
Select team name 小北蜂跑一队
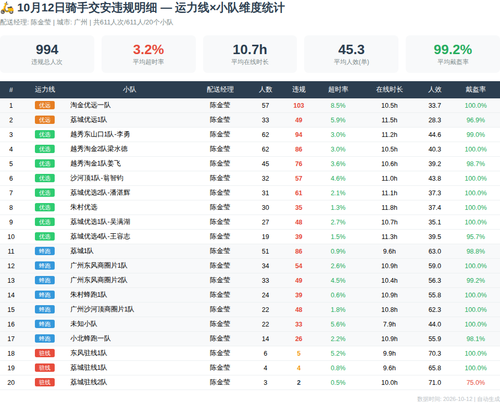pyautogui.click(x=90, y=339)
